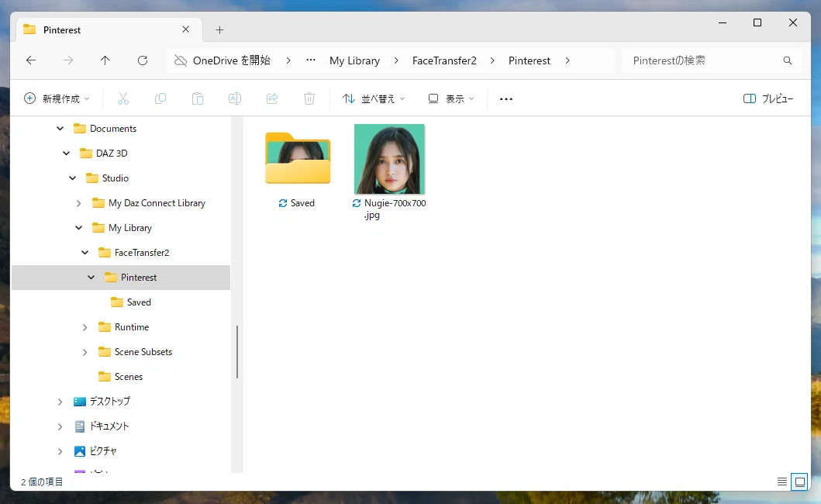Collapse the DAZ 3D tree node
Image resolution: width=821 pixels, height=504 pixels.
click(67, 153)
